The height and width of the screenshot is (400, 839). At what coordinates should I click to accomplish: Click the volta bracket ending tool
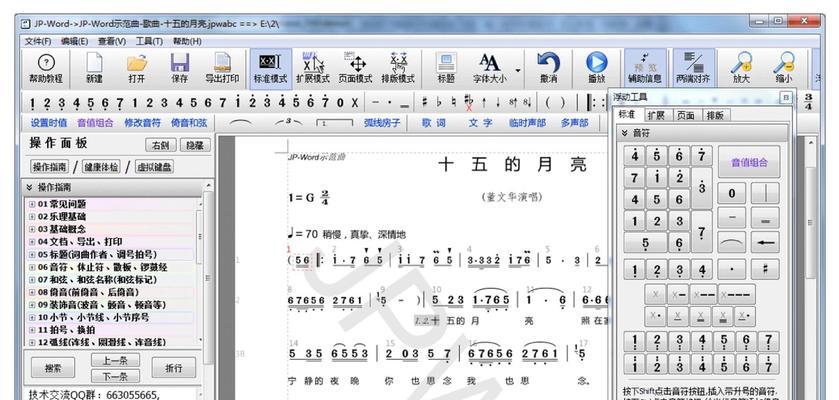coord(334,122)
